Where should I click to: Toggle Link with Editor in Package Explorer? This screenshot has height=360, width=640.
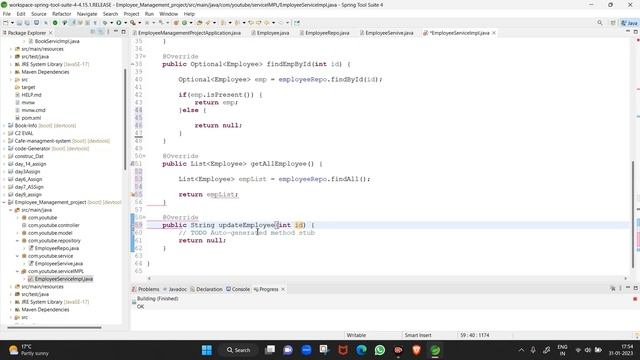tap(100, 32)
